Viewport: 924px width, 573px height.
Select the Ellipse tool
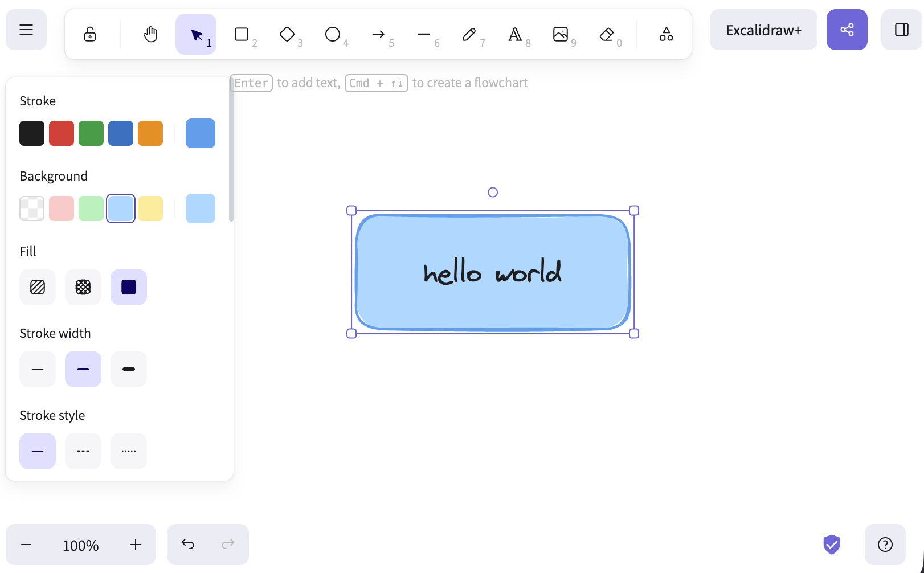[x=332, y=34]
